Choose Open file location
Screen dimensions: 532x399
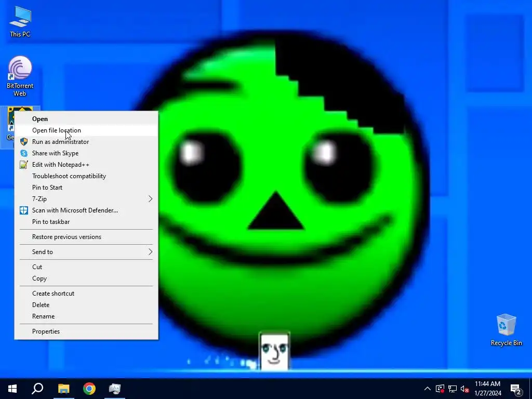(86, 130)
